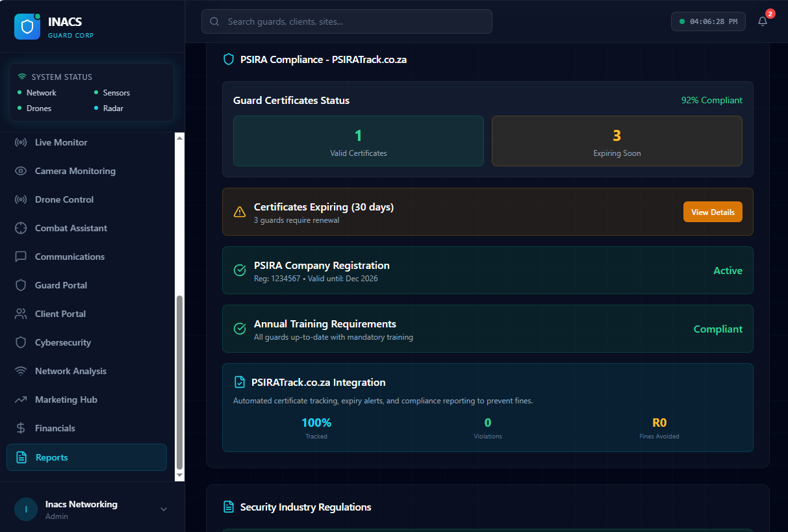This screenshot has width=788, height=532.
Task: Focus the search guards, clients, sites field
Action: [x=347, y=21]
